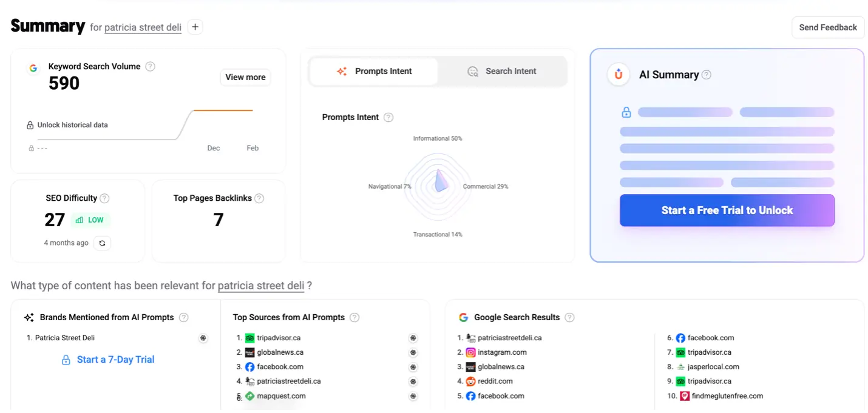Click the Start a 7-Day Trial link
Viewport: 868px width, 413px height.
point(108,360)
